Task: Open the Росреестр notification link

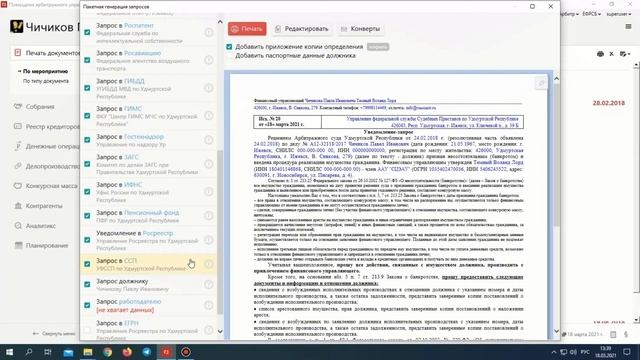Action: pyautogui.click(x=158, y=233)
